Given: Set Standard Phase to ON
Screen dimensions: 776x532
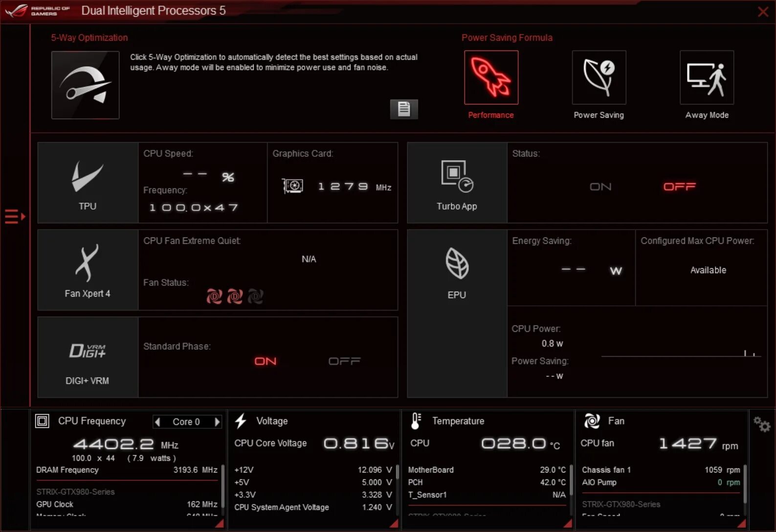Looking at the screenshot, I should [x=266, y=361].
